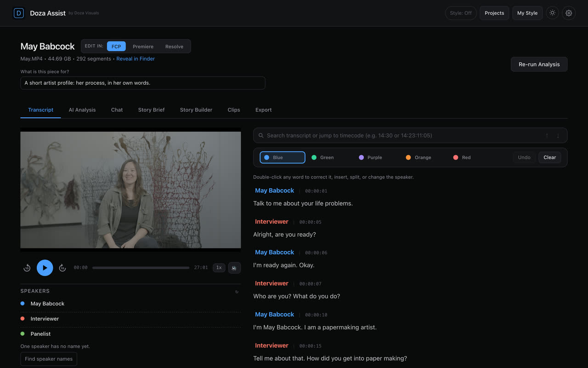Click the Doza Assist logo icon
This screenshot has width=588, height=368.
click(x=19, y=13)
